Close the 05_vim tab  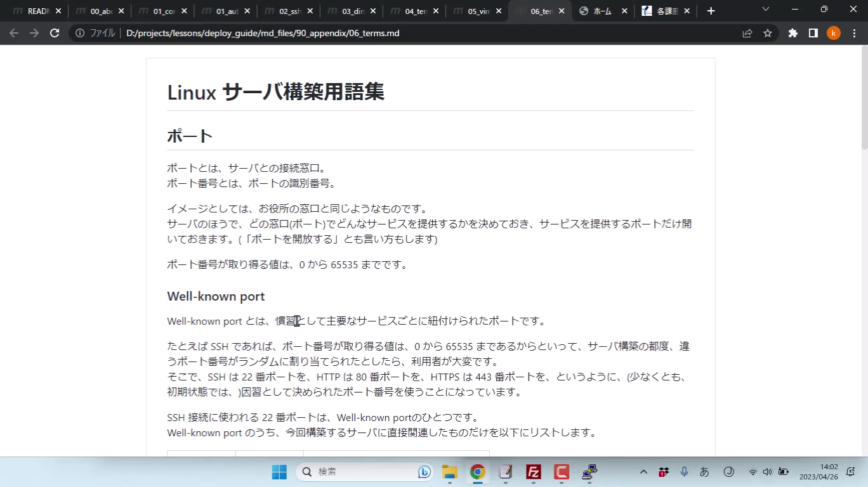[498, 11]
